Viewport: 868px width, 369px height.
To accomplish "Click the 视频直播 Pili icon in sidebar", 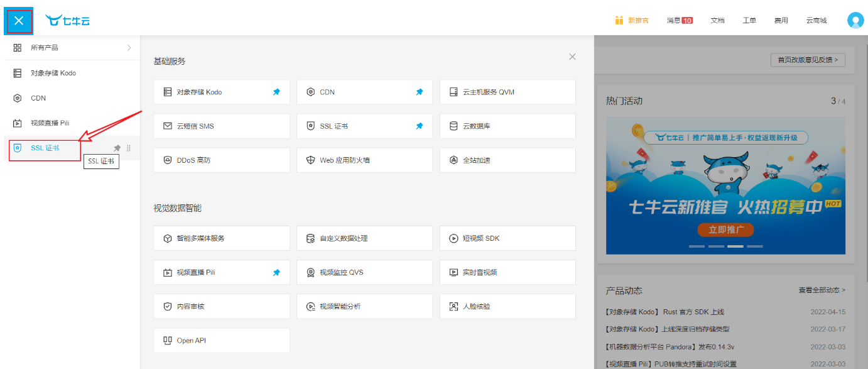I will tap(18, 123).
